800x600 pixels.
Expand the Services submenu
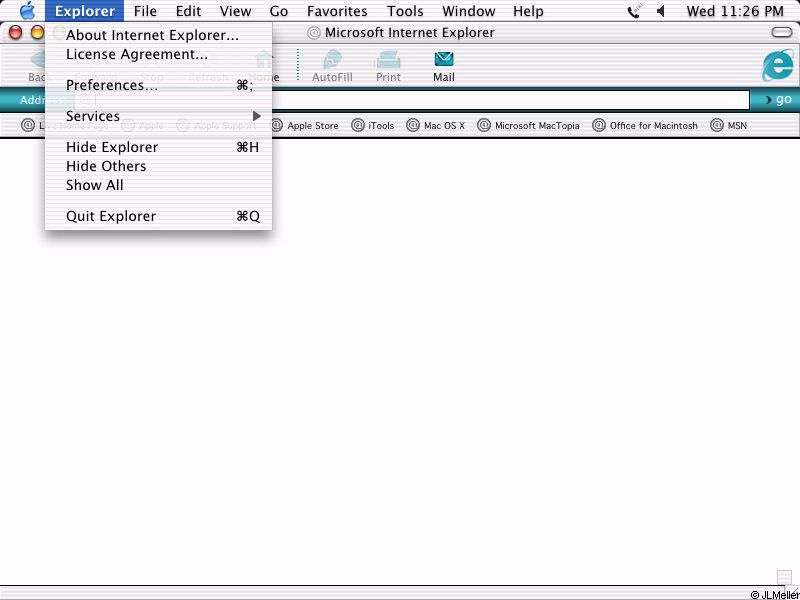coord(159,116)
